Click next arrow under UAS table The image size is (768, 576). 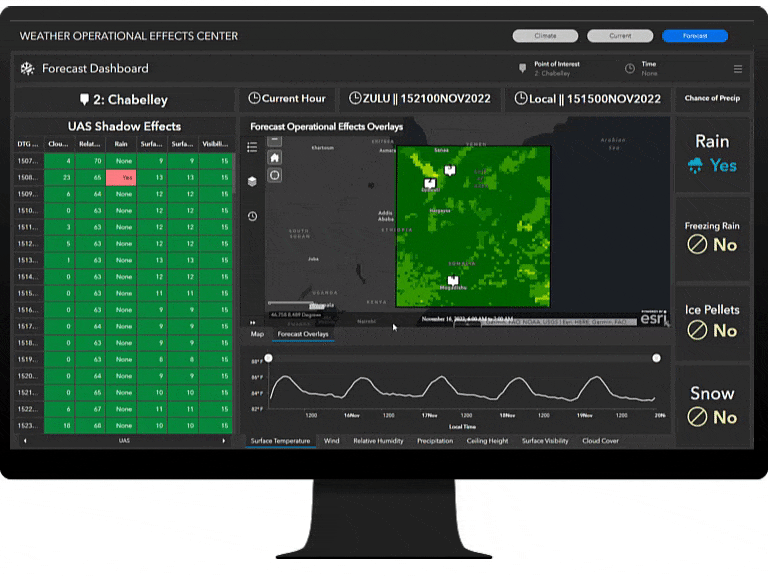(224, 441)
